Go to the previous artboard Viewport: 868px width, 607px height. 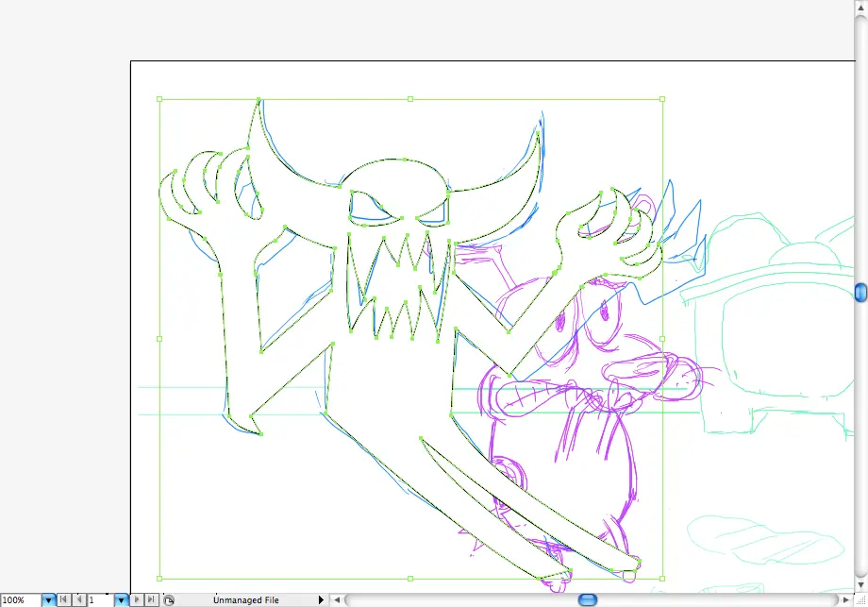coord(78,599)
